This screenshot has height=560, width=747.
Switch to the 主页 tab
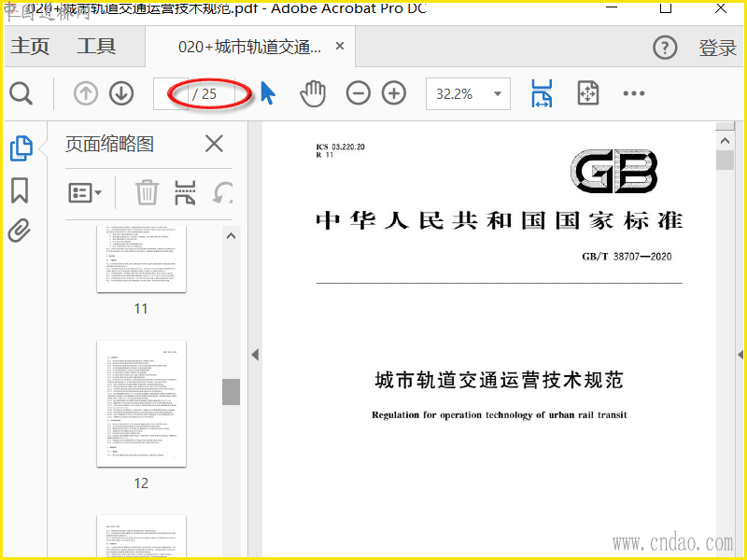(30, 46)
